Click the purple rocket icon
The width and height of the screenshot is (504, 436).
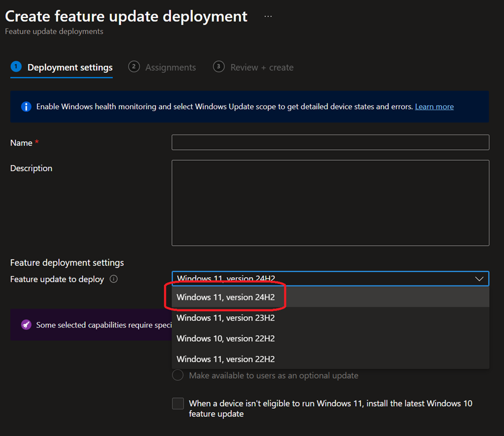point(26,325)
